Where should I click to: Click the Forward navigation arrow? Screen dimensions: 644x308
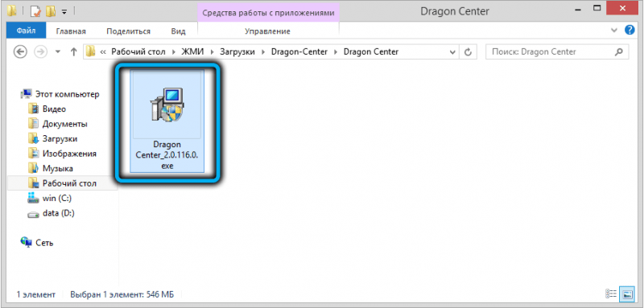click(x=42, y=52)
